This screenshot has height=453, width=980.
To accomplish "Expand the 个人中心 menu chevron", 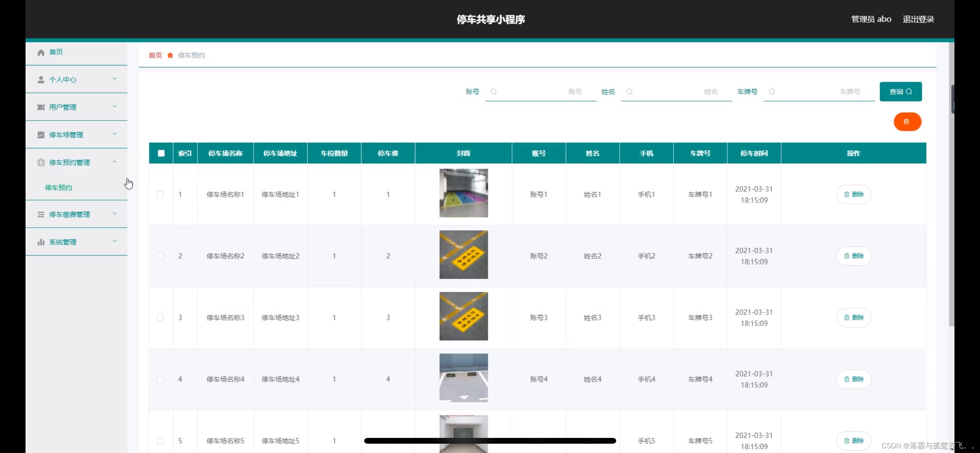I will pos(115,79).
